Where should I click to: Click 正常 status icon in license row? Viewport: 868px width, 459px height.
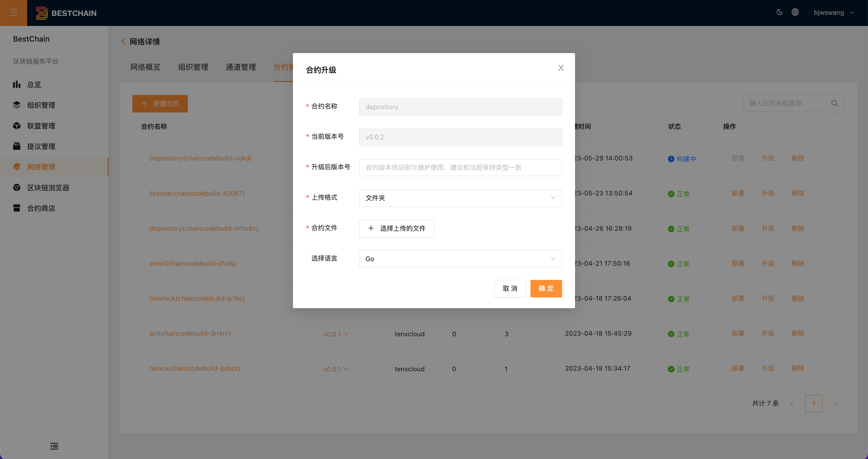(x=671, y=194)
